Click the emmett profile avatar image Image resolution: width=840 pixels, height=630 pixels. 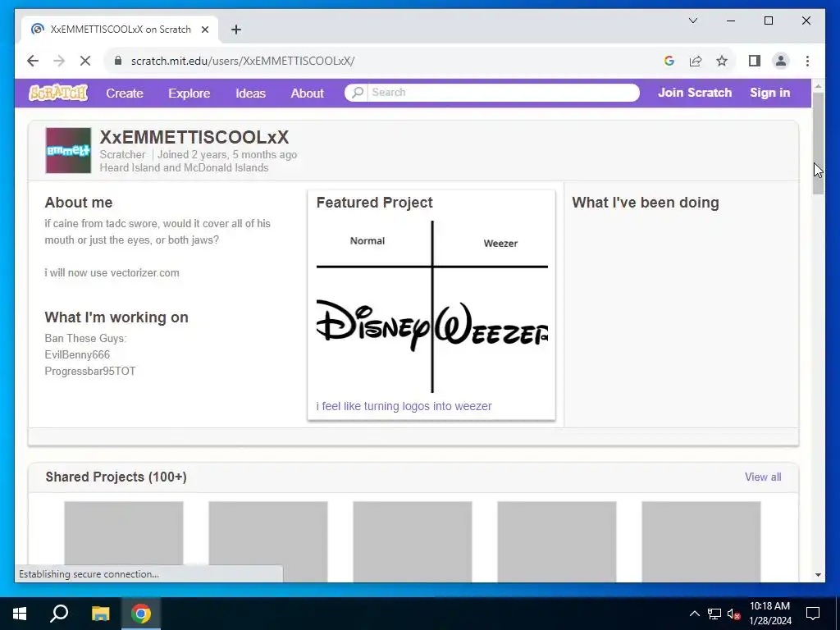pos(68,151)
